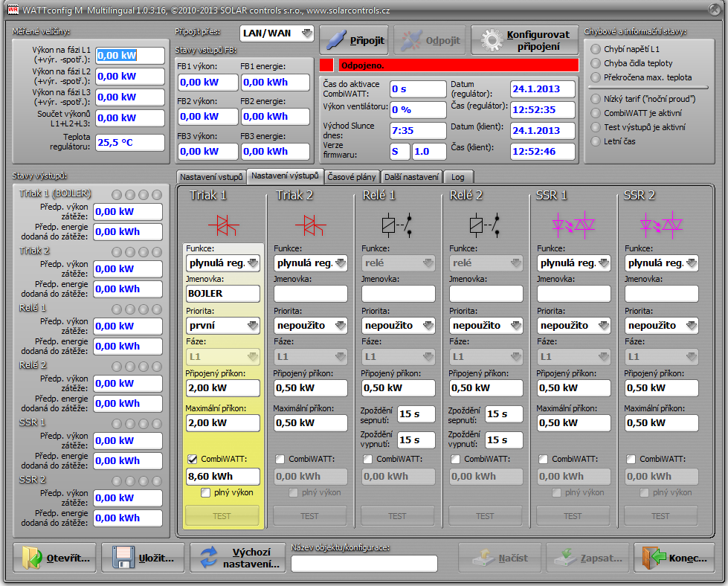Click the Otevřít... button
This screenshot has width=728, height=586.
tap(54, 558)
